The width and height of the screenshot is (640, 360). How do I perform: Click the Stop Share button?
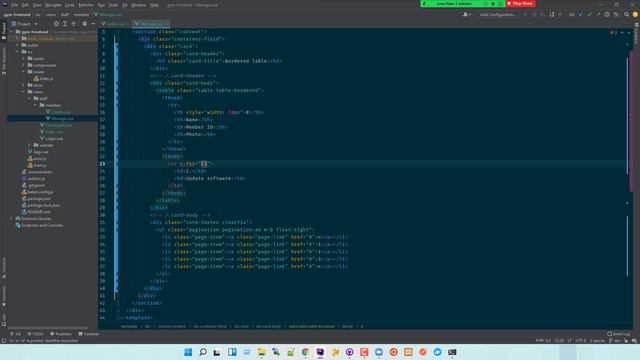tap(520, 3)
